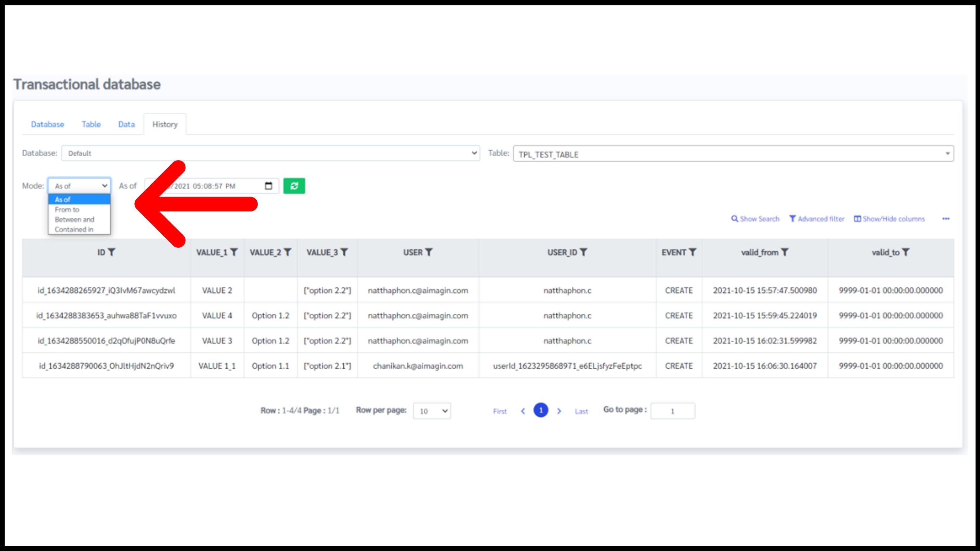Screen dimensions: 980x551
Task: Select the As of mode option
Action: pos(79,199)
